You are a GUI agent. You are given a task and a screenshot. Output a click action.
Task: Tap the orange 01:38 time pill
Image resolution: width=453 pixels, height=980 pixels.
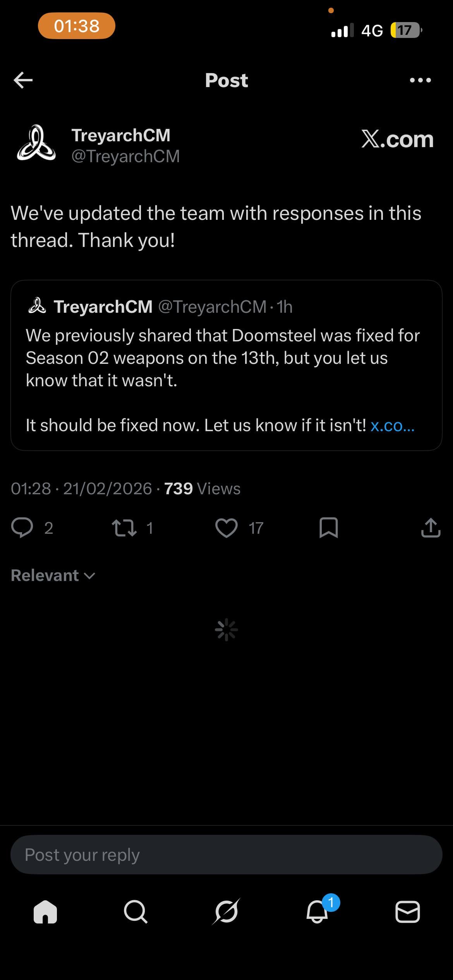click(x=77, y=26)
